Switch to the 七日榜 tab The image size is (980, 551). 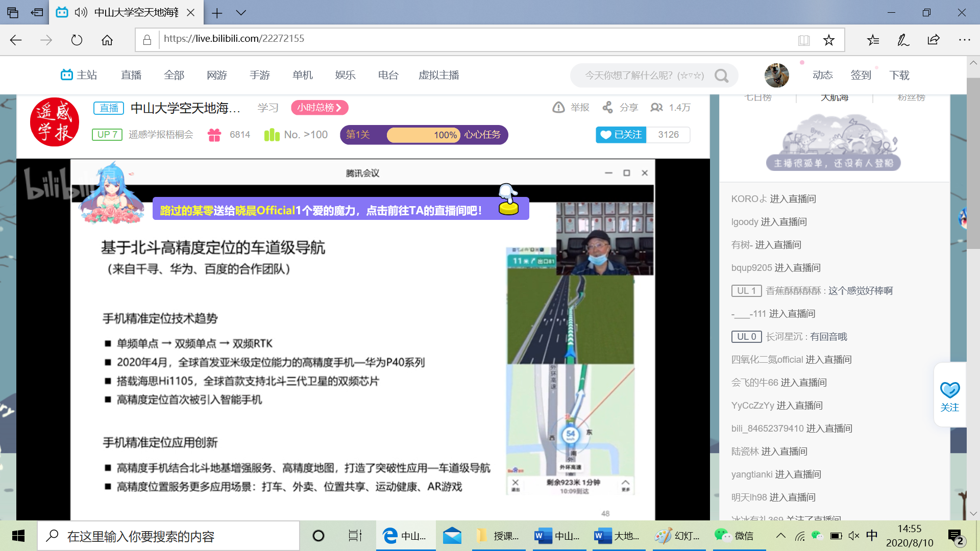[758, 97]
